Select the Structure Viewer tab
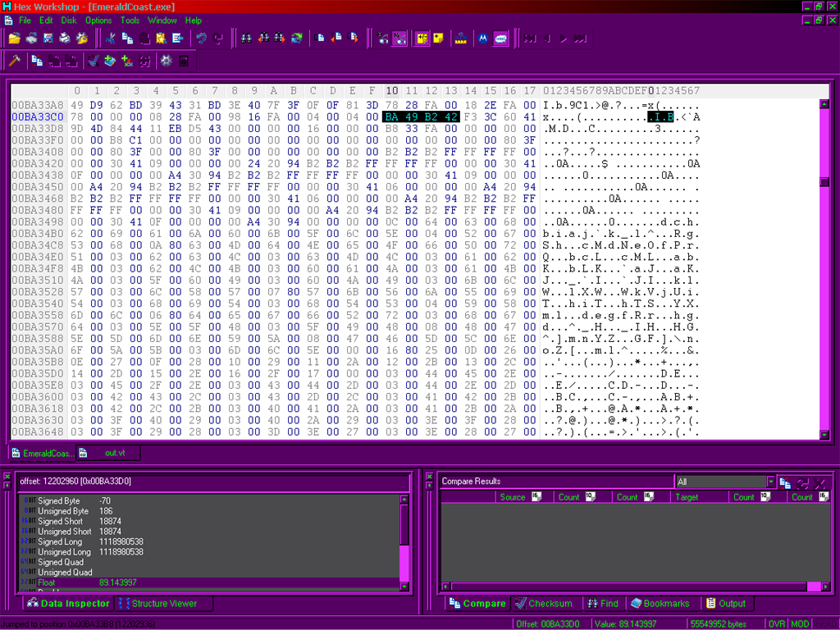 click(x=163, y=604)
